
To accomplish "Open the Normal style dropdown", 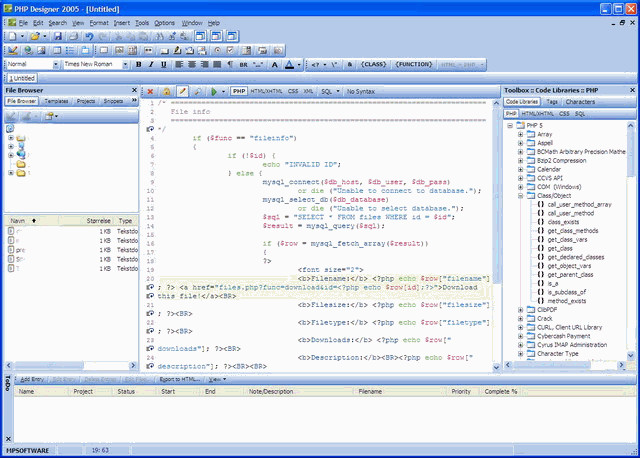I will [x=56, y=64].
